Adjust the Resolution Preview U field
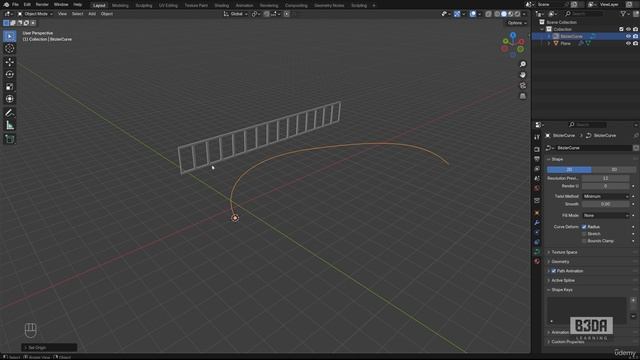 pyautogui.click(x=606, y=178)
